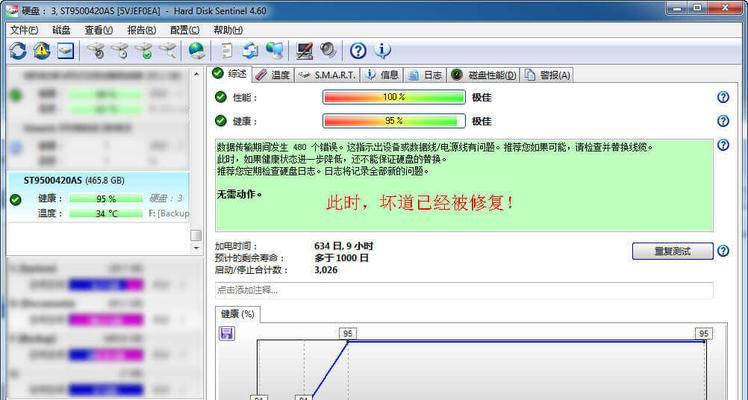This screenshot has width=748, height=400.
Task: Switch to the 温度 tab
Action: 273,75
